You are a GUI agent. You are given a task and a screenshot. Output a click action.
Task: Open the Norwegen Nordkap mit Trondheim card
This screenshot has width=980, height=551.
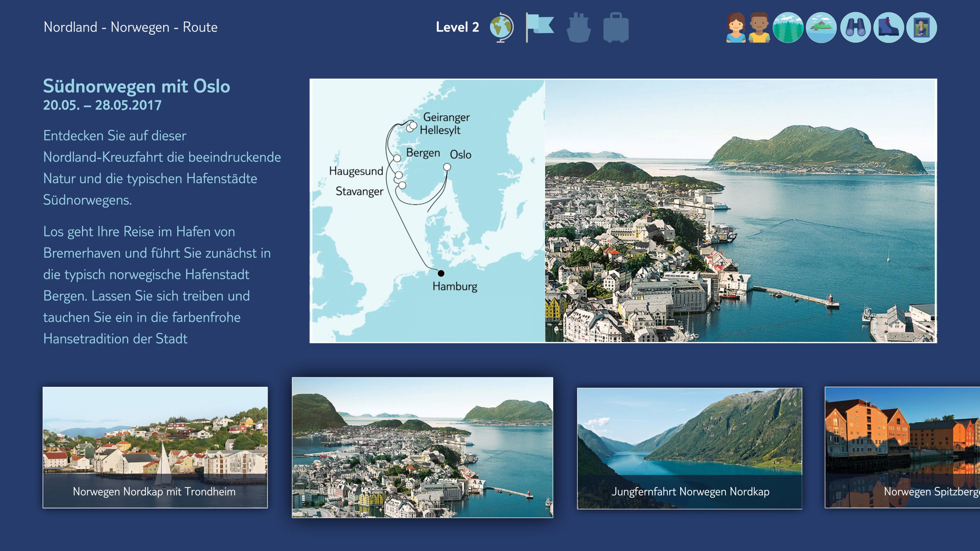click(155, 447)
